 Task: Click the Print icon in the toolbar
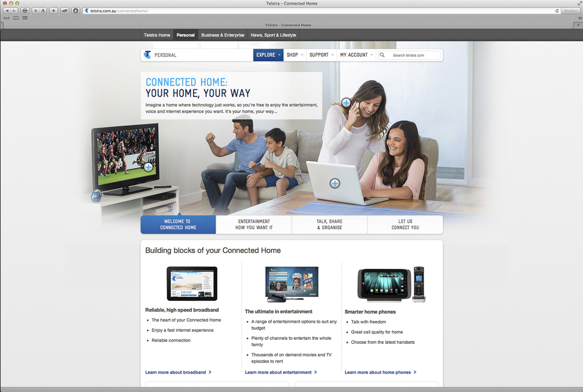[25, 11]
